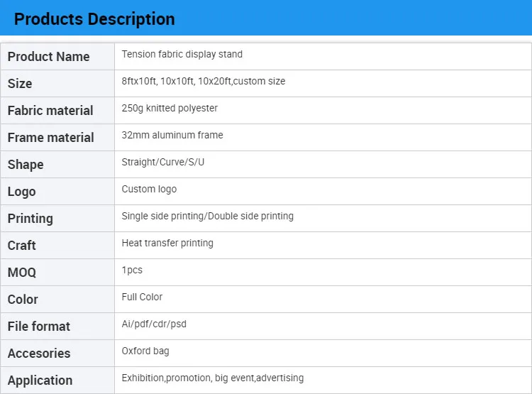Click the Full Color value
532x394 pixels.
point(142,297)
